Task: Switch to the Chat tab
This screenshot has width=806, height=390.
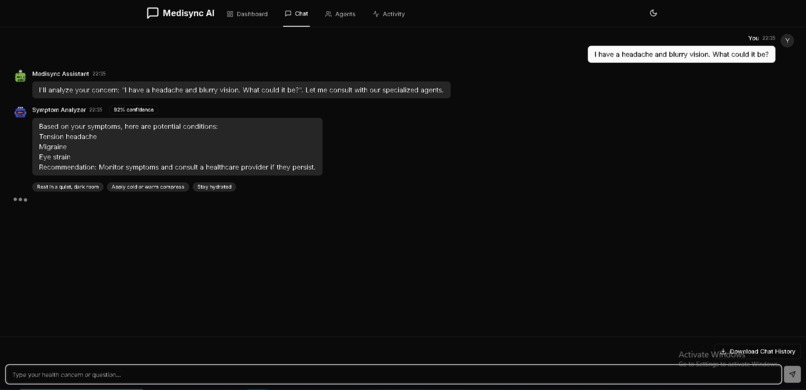Action: (296, 14)
